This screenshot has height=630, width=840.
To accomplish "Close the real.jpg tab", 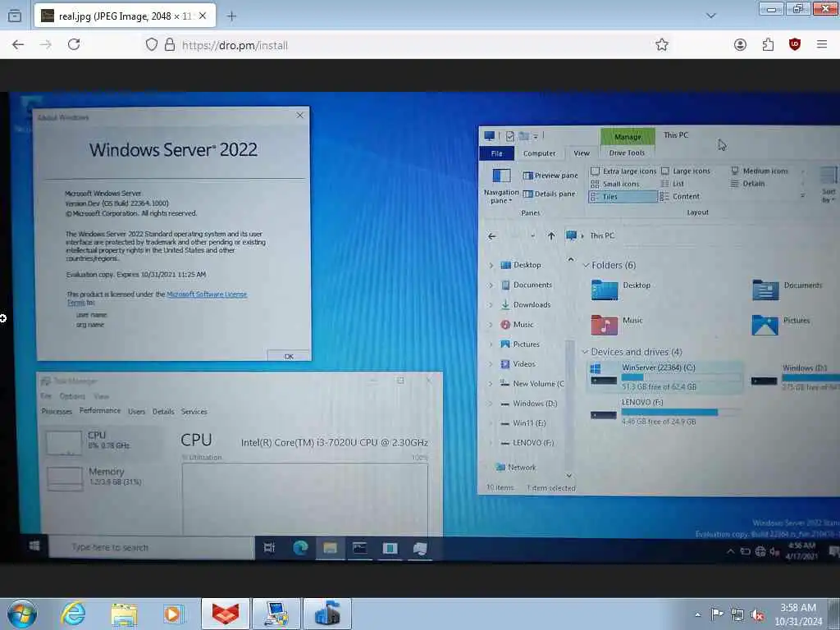I will coord(203,16).
